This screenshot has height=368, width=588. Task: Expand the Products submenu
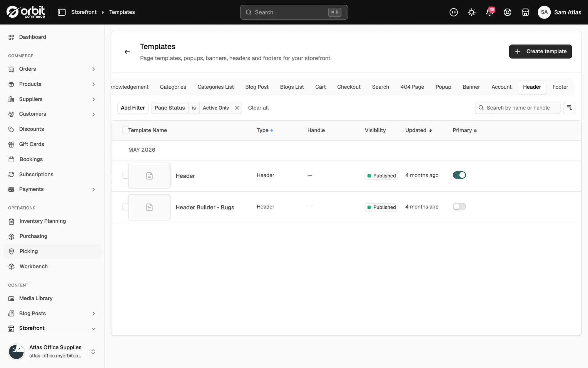click(x=93, y=84)
